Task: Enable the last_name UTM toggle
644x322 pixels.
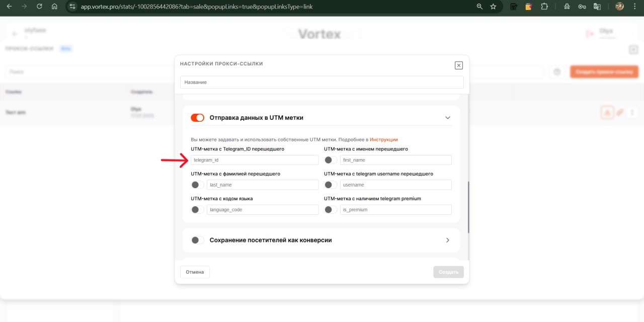Action: pyautogui.click(x=197, y=185)
